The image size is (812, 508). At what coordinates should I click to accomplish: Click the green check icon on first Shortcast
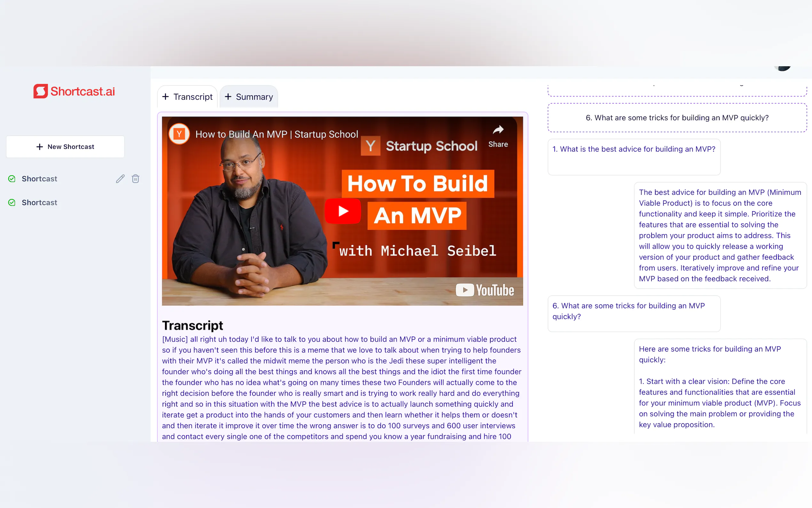pyautogui.click(x=12, y=179)
